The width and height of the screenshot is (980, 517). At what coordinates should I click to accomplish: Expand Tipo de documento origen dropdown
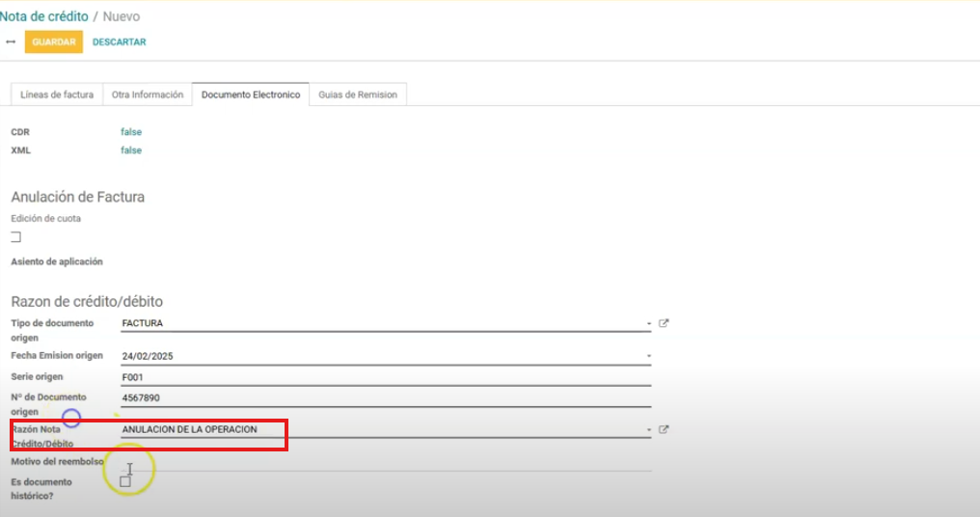point(649,324)
